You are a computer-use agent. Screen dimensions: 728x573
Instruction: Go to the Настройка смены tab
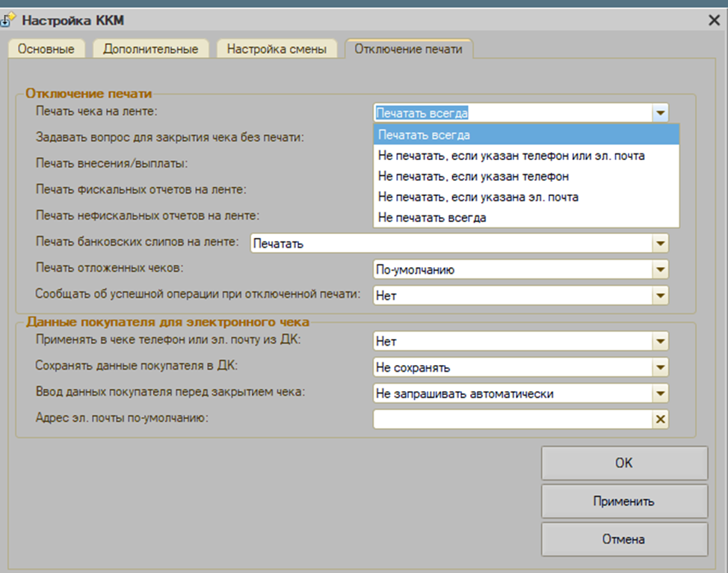click(x=277, y=49)
